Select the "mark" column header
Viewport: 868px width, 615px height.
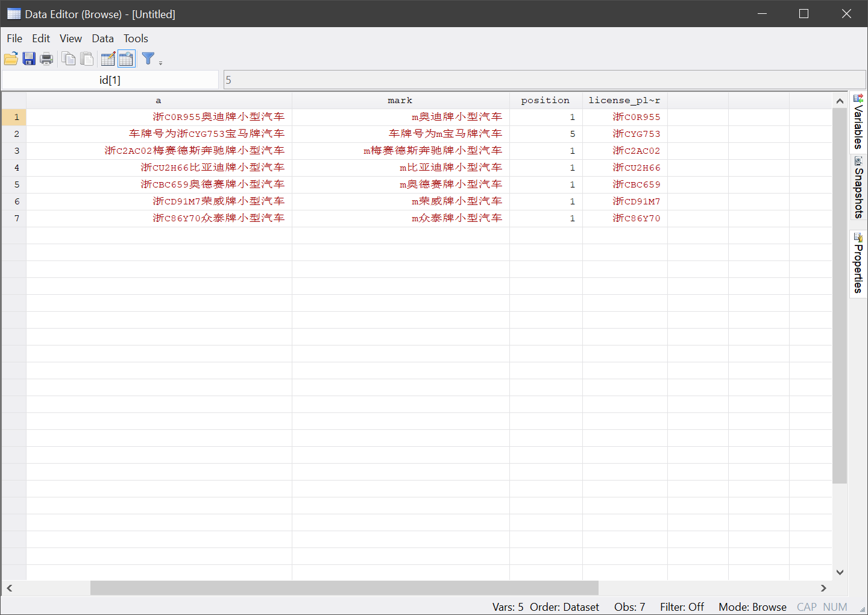click(x=401, y=100)
